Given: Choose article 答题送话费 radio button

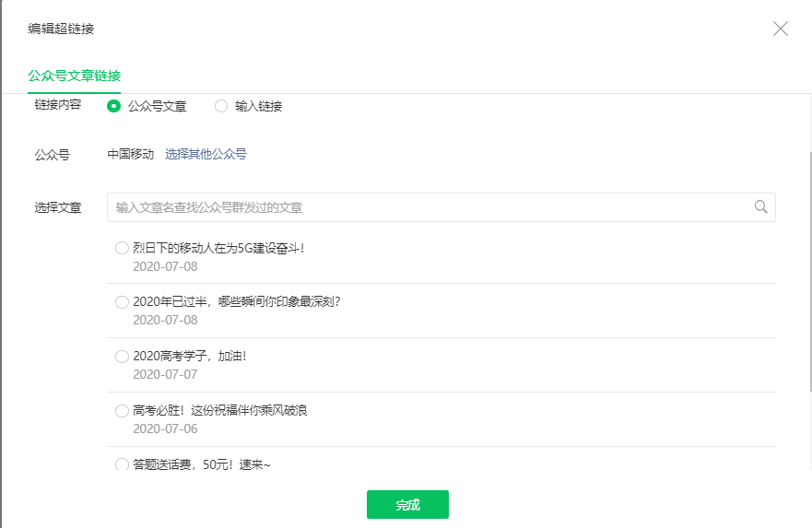Looking at the screenshot, I should point(122,463).
